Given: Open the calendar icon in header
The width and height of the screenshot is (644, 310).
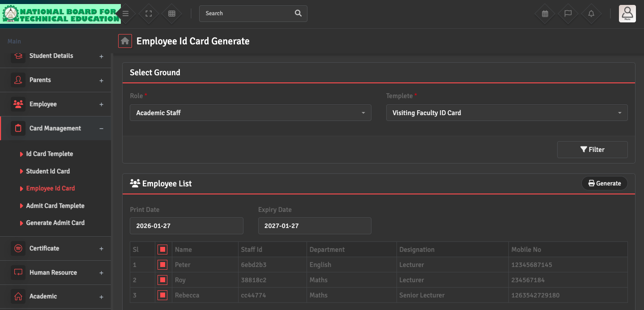Looking at the screenshot, I should tap(545, 13).
